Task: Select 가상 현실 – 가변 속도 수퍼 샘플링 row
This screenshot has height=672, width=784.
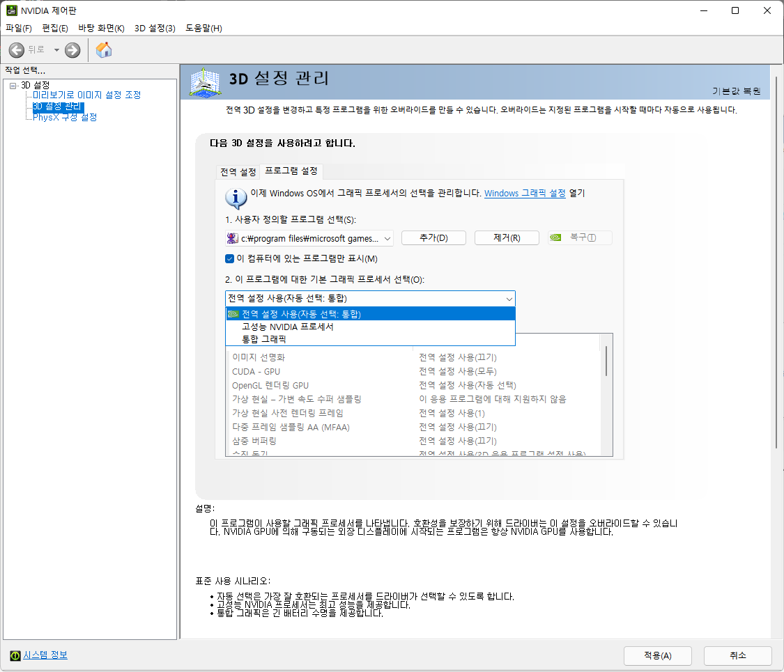Action: point(413,399)
